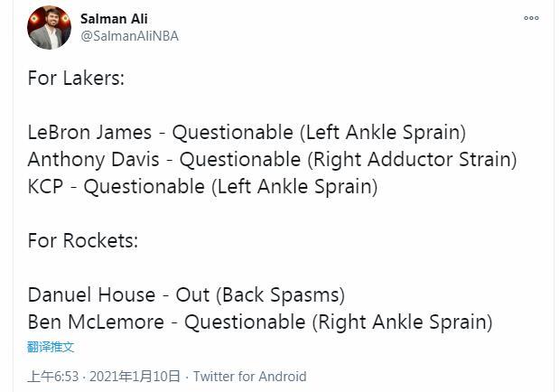
Task: Click the KCP abbreviation in the tweet
Action: click(46, 187)
